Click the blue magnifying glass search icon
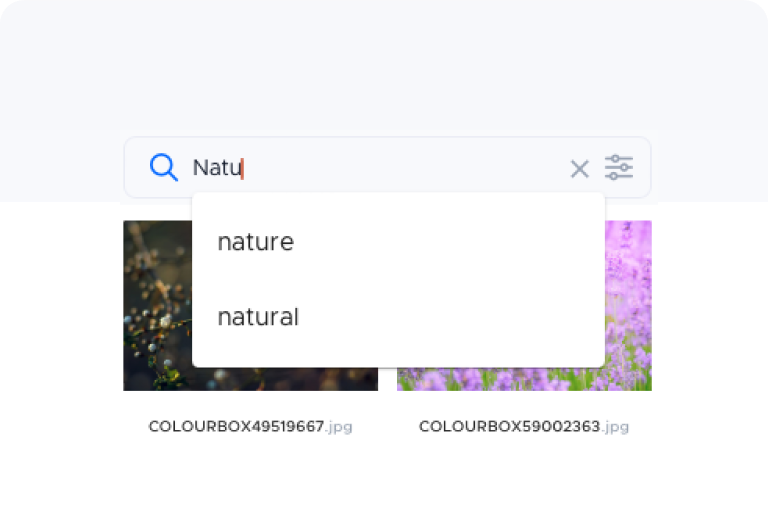This screenshot has height=511, width=768. (x=164, y=168)
